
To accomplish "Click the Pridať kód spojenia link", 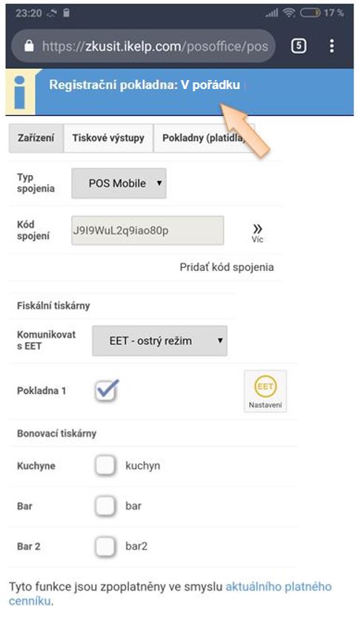I will pos(227,267).
